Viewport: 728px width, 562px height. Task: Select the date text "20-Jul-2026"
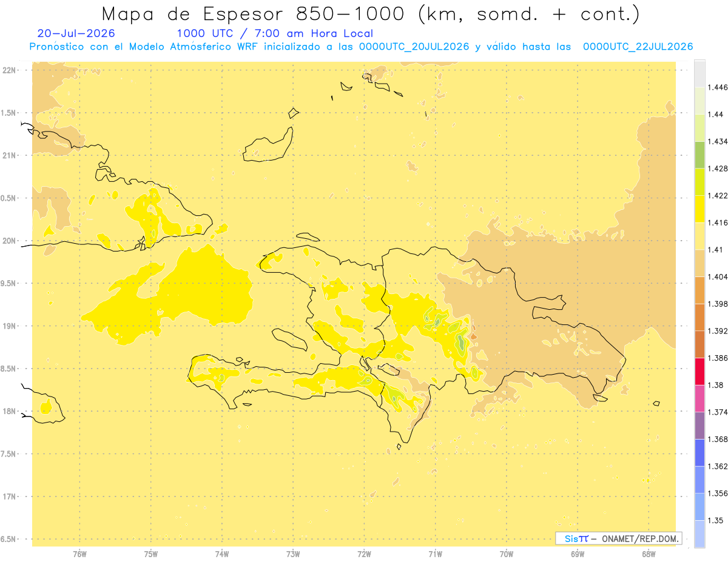click(x=76, y=33)
